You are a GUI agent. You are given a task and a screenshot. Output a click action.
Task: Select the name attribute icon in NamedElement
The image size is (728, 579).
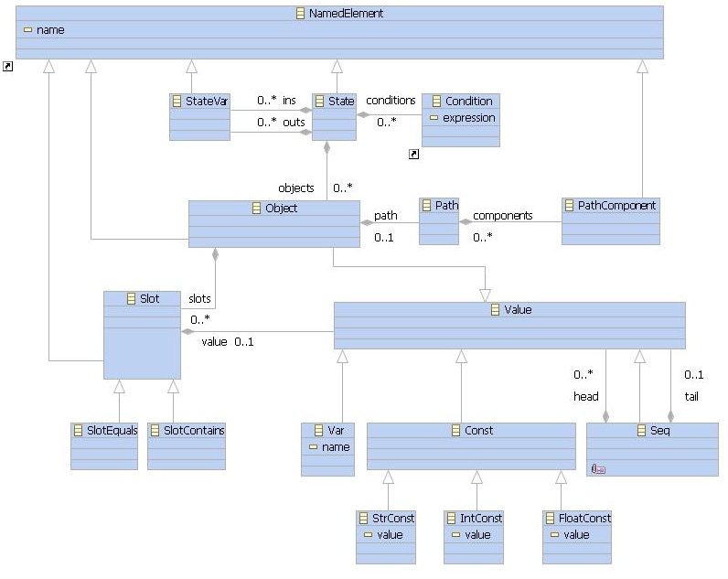[27, 29]
